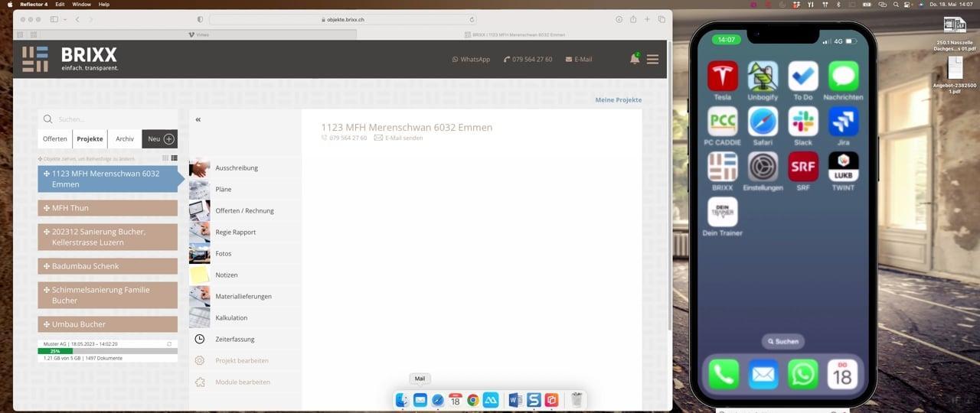
Task: Select the Archiv tab
Action: [x=125, y=139]
